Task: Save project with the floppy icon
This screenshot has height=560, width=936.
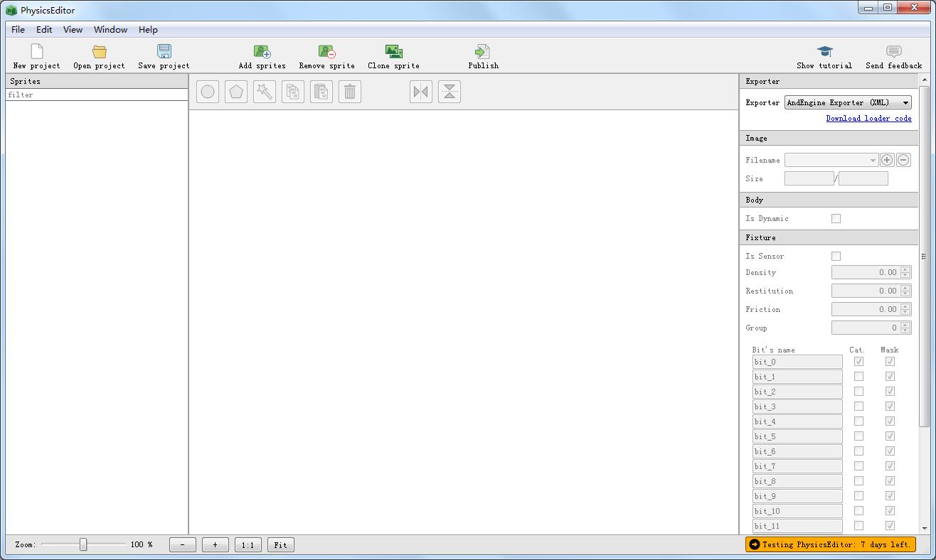Action: pyautogui.click(x=164, y=51)
